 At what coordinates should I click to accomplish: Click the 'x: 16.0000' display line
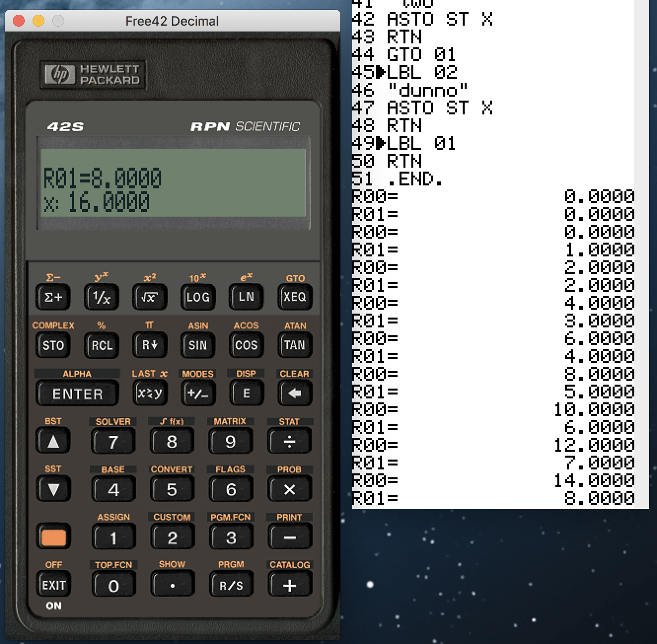coord(97,202)
